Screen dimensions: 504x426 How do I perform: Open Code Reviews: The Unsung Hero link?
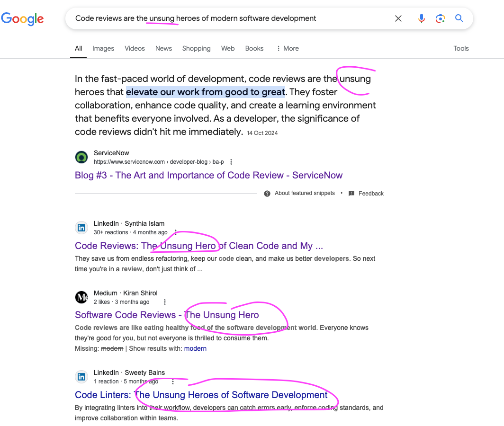coord(198,246)
